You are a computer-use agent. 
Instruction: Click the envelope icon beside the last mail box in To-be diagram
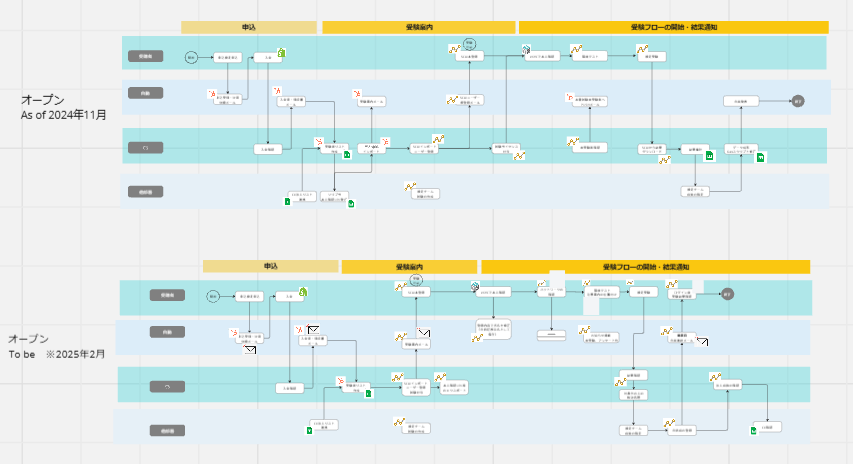(702, 342)
